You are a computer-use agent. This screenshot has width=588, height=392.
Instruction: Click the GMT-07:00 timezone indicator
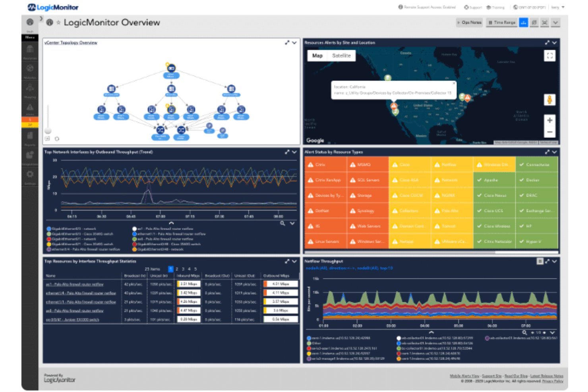click(529, 8)
